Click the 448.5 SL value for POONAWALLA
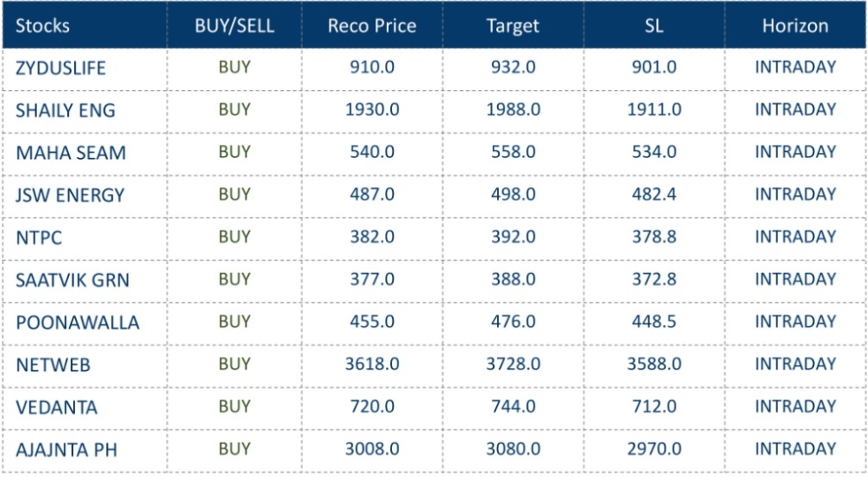Screen dimensions: 868x477 [x=654, y=322]
